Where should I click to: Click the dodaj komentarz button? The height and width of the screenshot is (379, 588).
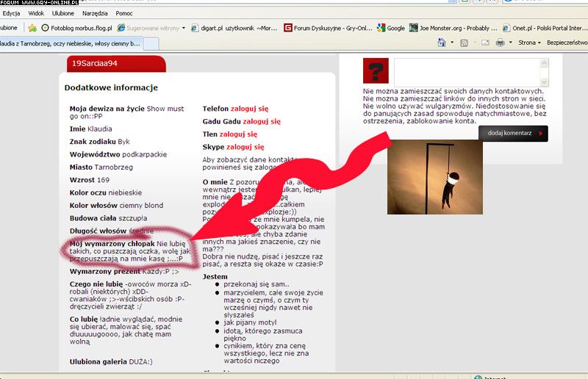click(x=513, y=134)
